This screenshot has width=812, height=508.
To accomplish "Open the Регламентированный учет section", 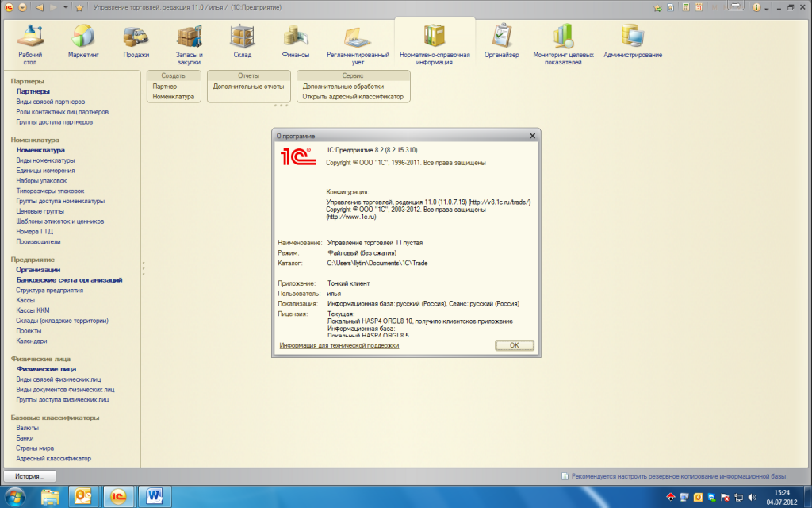I will click(x=358, y=44).
